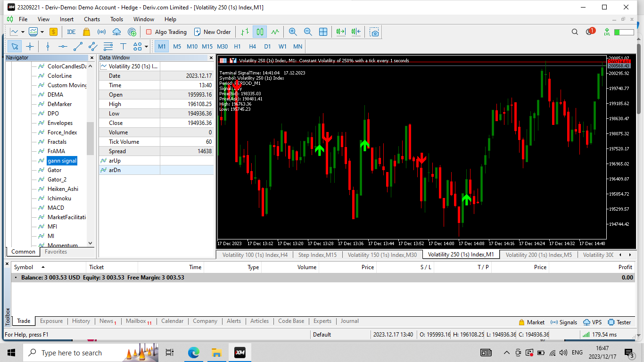Open the Charts menu
The height and width of the screenshot is (362, 644).
(92, 19)
